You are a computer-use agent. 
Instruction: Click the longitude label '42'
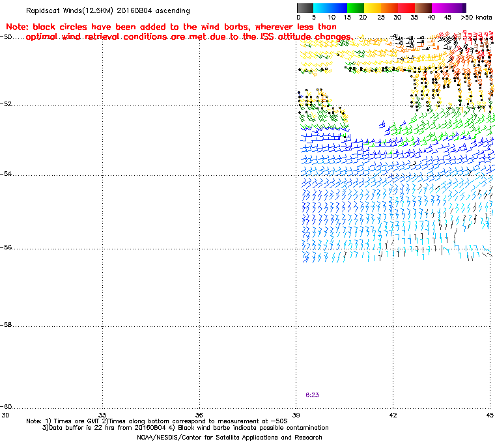(393, 415)
